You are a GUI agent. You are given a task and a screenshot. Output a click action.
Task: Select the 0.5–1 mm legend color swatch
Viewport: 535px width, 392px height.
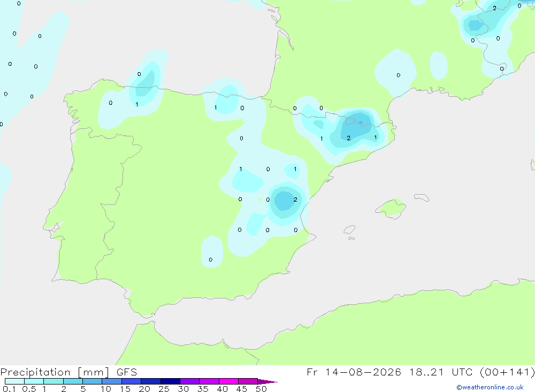click(x=34, y=381)
